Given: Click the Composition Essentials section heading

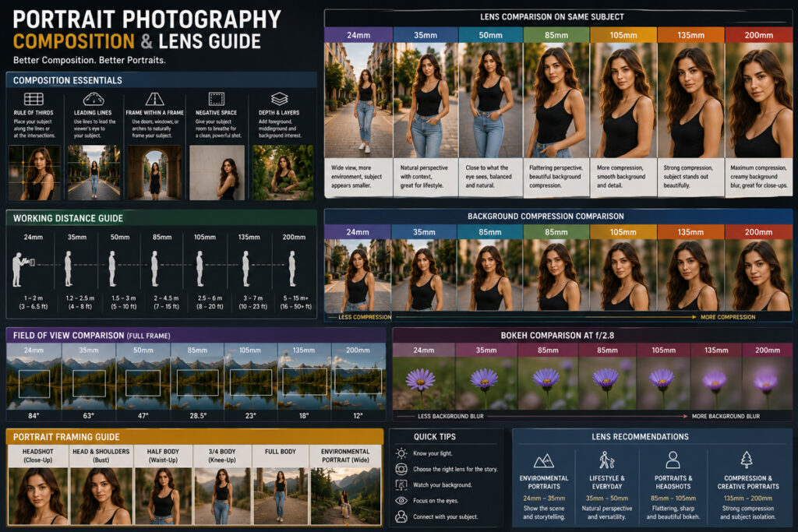Looking at the screenshot, I should pyautogui.click(x=68, y=80).
